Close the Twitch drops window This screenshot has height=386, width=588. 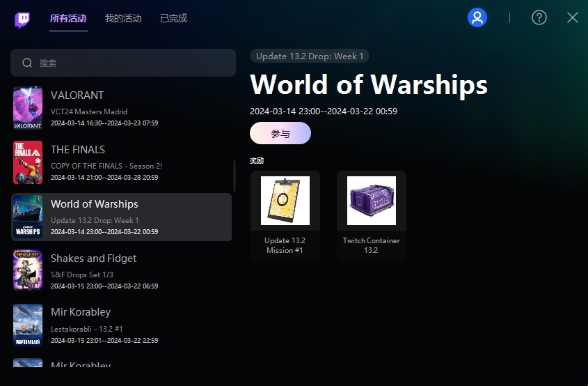(x=572, y=17)
